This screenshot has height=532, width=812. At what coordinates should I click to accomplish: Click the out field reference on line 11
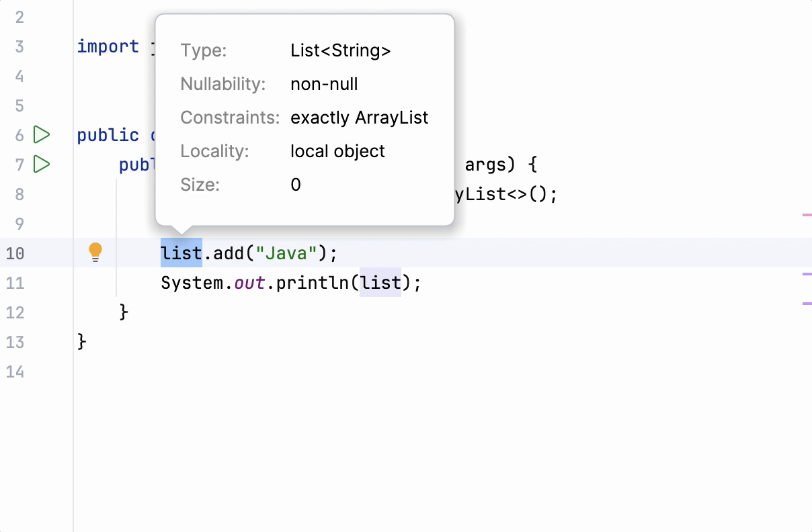pos(249,282)
